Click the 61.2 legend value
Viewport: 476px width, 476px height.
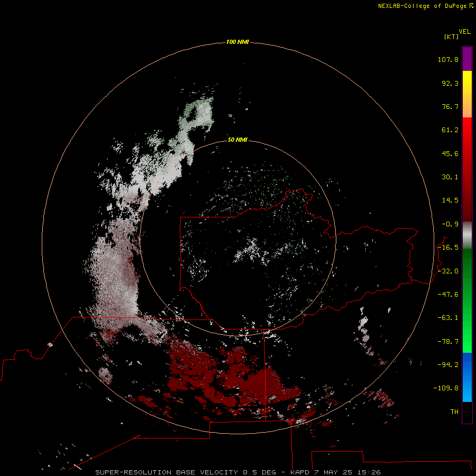[450, 130]
